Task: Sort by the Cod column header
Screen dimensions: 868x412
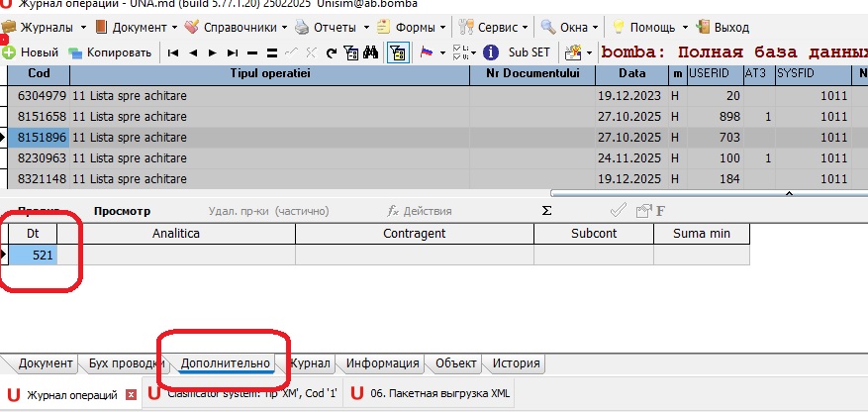Action: pyautogui.click(x=39, y=73)
